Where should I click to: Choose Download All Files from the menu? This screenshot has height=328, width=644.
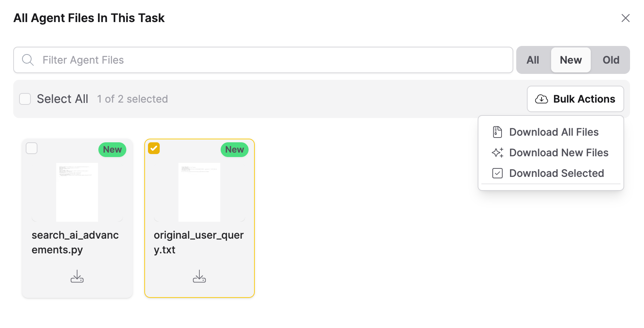(x=554, y=132)
